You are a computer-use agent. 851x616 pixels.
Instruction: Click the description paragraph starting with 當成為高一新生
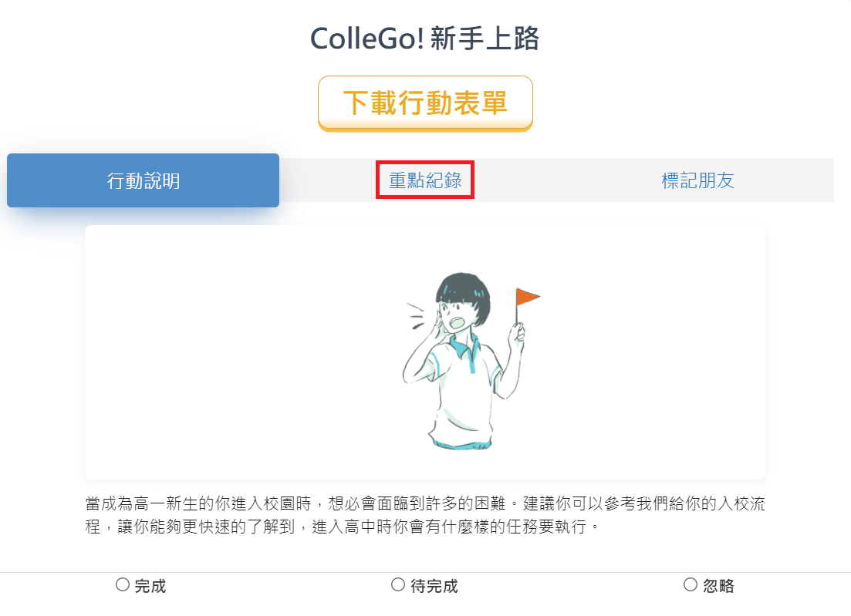point(425,515)
